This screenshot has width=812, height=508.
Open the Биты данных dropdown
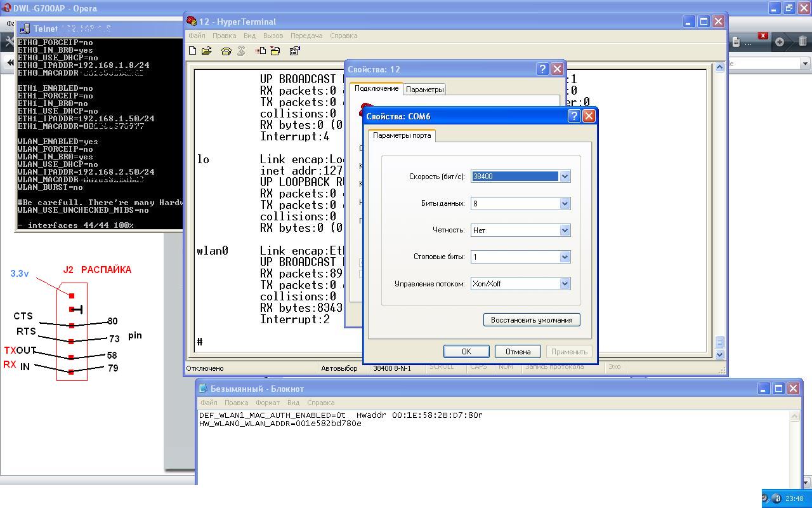point(565,203)
